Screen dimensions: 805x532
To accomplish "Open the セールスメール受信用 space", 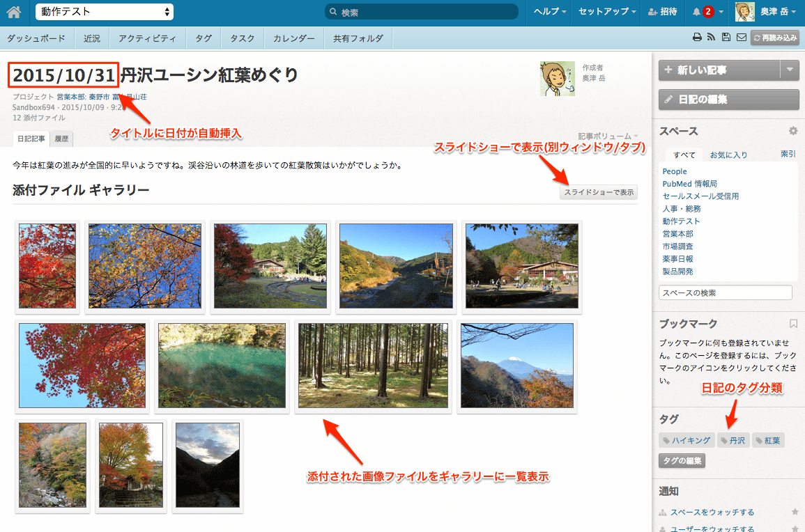I will 700,196.
